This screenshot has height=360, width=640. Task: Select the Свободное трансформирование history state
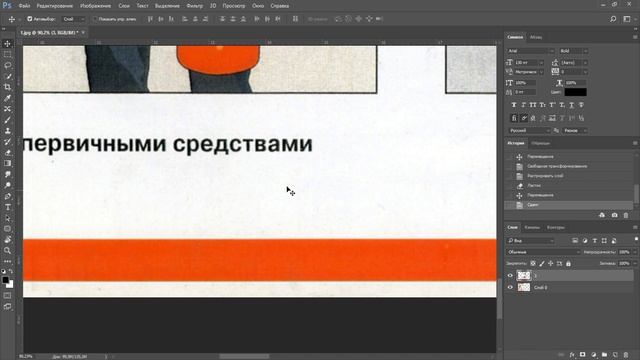(557, 166)
